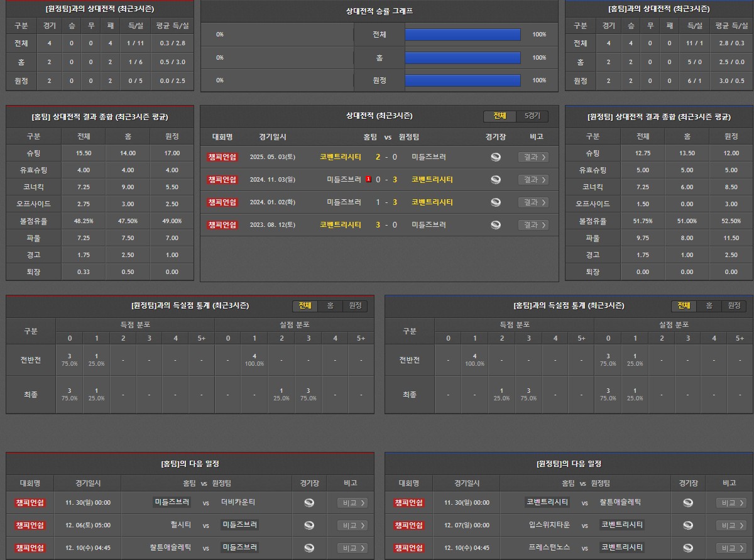The image size is (754, 560).
Task: Click stadium icon for 2023. 08. 12 match
Action: tap(496, 225)
